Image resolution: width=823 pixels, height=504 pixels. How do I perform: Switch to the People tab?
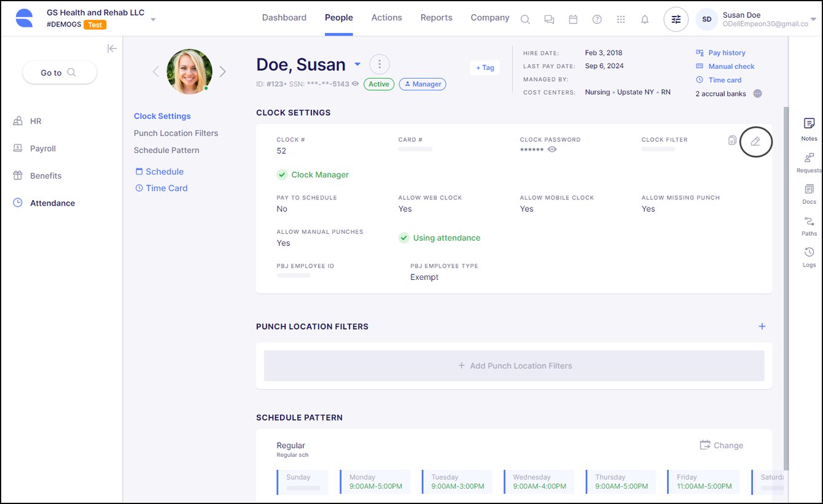coord(338,18)
